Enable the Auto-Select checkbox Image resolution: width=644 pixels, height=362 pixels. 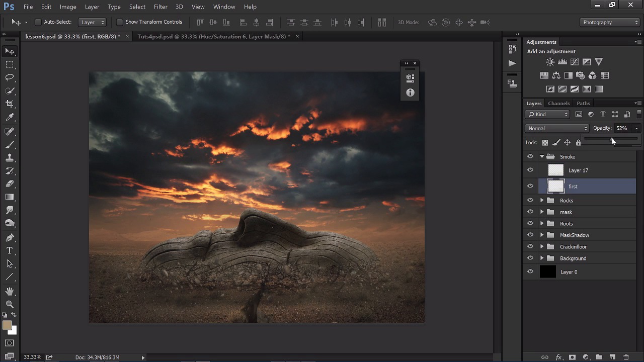pyautogui.click(x=38, y=22)
